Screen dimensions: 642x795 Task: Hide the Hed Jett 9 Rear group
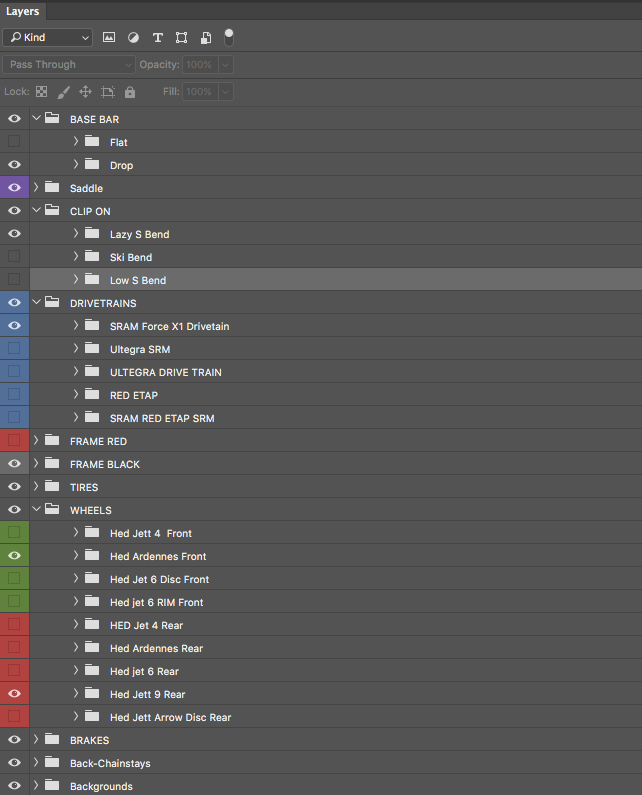(x=14, y=694)
